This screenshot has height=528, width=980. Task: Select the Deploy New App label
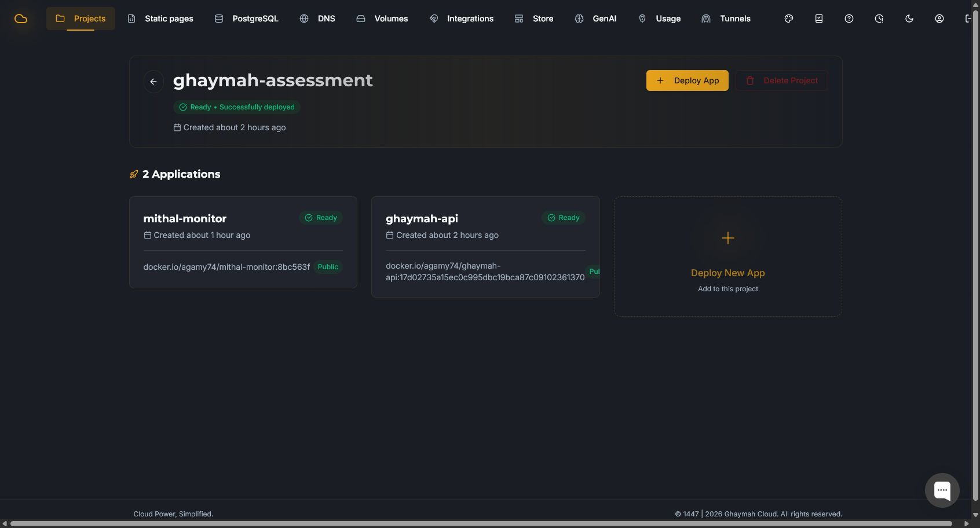coord(728,273)
